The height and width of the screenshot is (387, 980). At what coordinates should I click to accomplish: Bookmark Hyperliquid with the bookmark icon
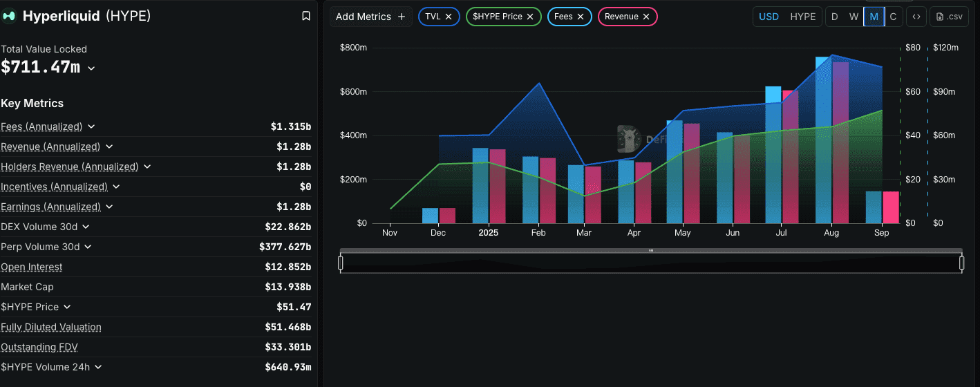[x=306, y=16]
